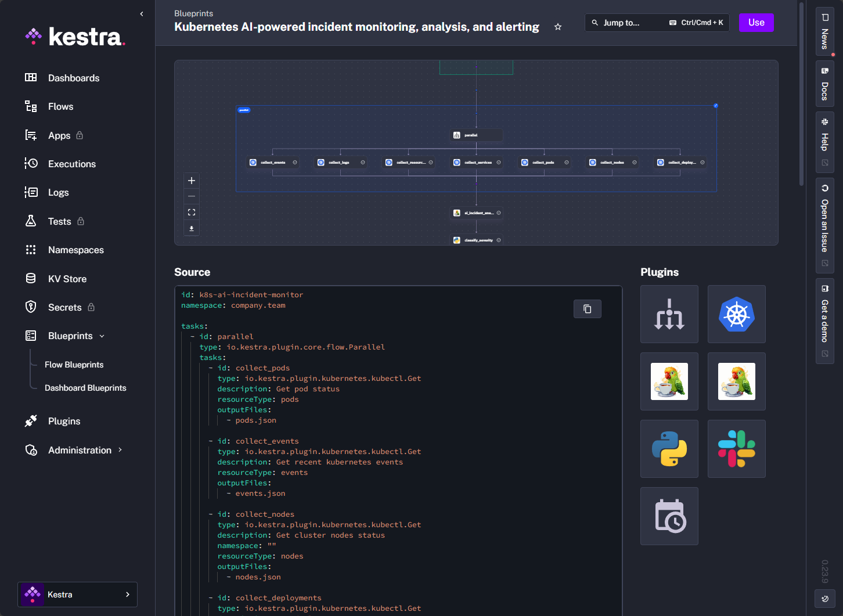Viewport: 843px width, 616px height.
Task: Open the Tests section
Action: point(59,221)
